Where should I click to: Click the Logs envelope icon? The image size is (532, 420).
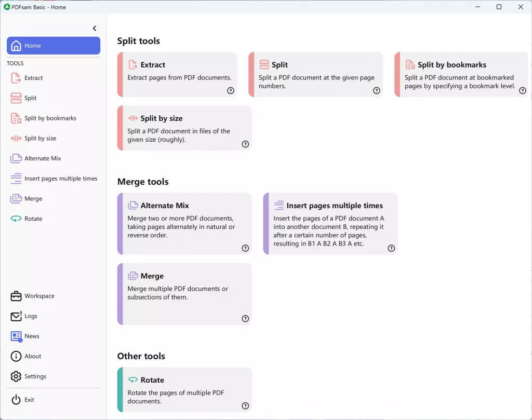pyautogui.click(x=16, y=316)
